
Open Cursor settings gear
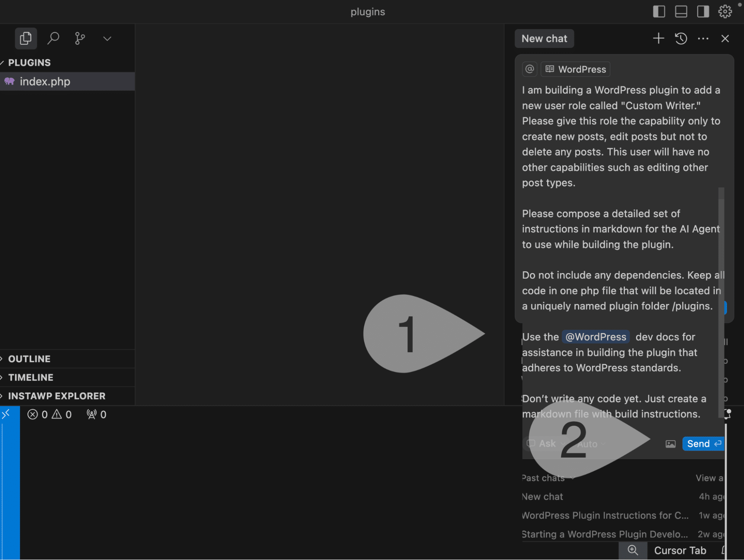pyautogui.click(x=725, y=12)
